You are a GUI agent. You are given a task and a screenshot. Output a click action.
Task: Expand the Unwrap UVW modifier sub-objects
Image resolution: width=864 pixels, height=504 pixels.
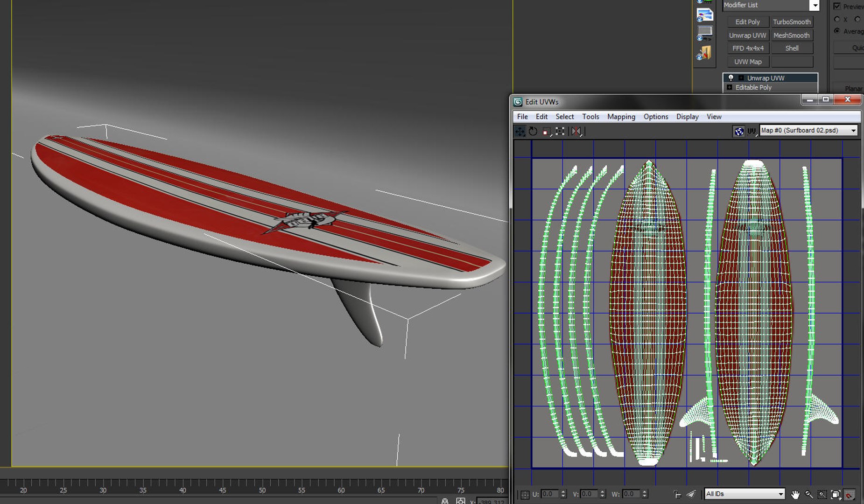click(x=741, y=78)
